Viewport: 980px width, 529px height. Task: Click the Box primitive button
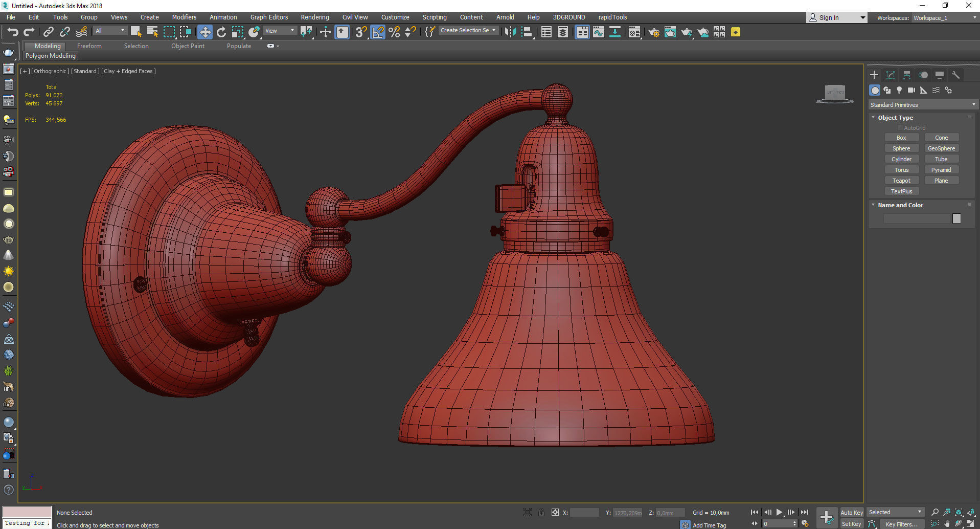click(901, 138)
